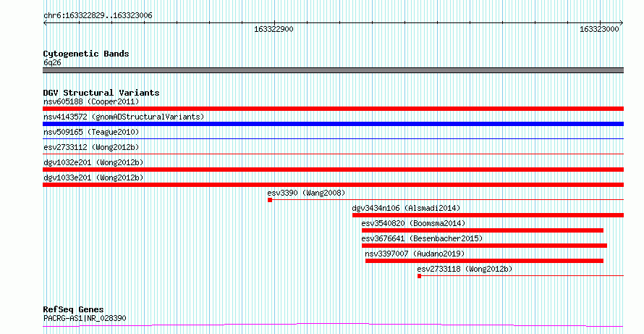This screenshot has width=644, height=334.
Task: Select the magenta PACRG-AS1 gene line
Action: tap(333, 325)
